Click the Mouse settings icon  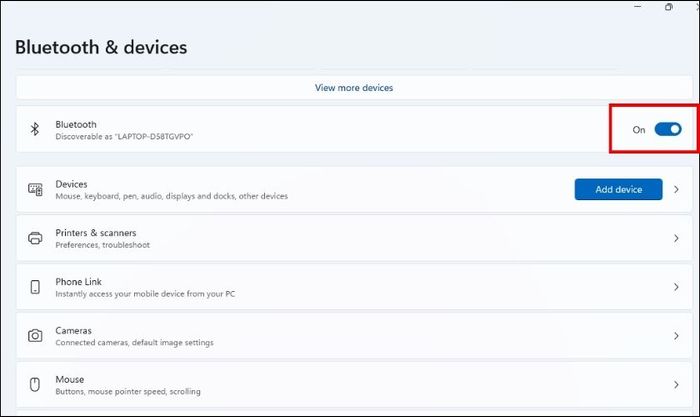click(x=35, y=384)
